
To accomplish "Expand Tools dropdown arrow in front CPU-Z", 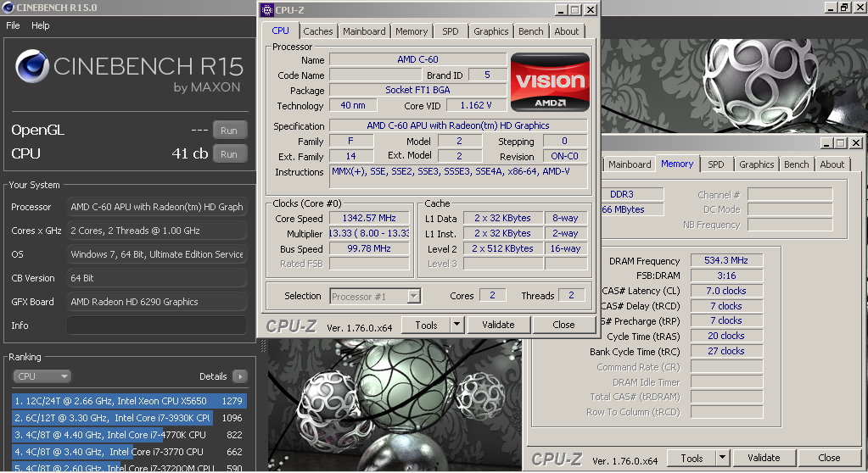I will point(456,326).
